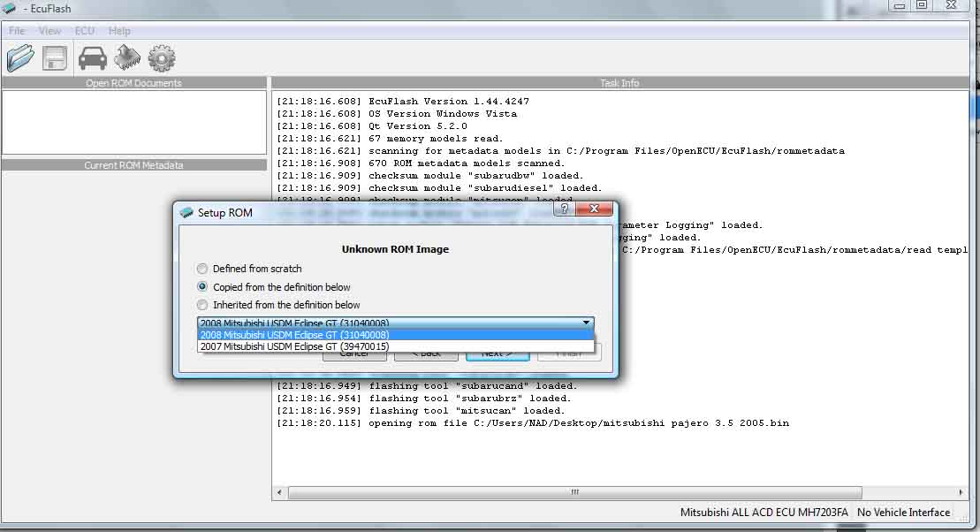
Task: Click the Unknown ROM Image heading
Action: (x=395, y=249)
